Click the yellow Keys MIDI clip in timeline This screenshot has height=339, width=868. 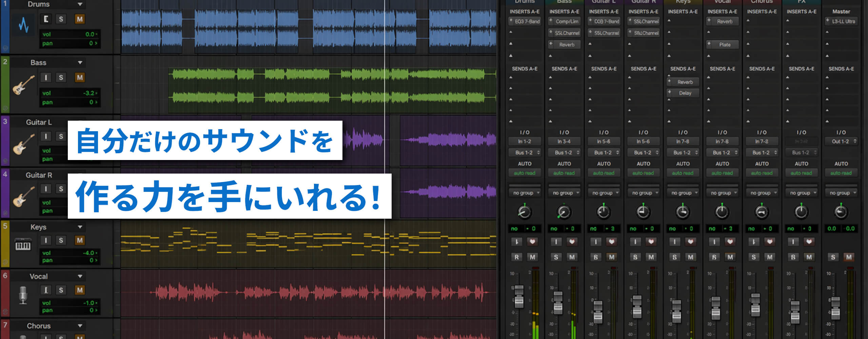(309, 244)
